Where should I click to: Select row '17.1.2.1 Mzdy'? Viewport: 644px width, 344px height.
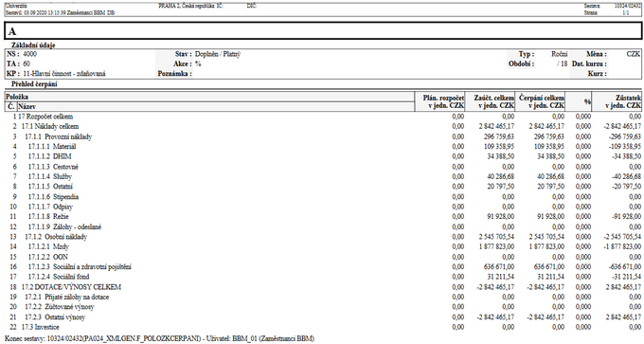click(x=323, y=246)
